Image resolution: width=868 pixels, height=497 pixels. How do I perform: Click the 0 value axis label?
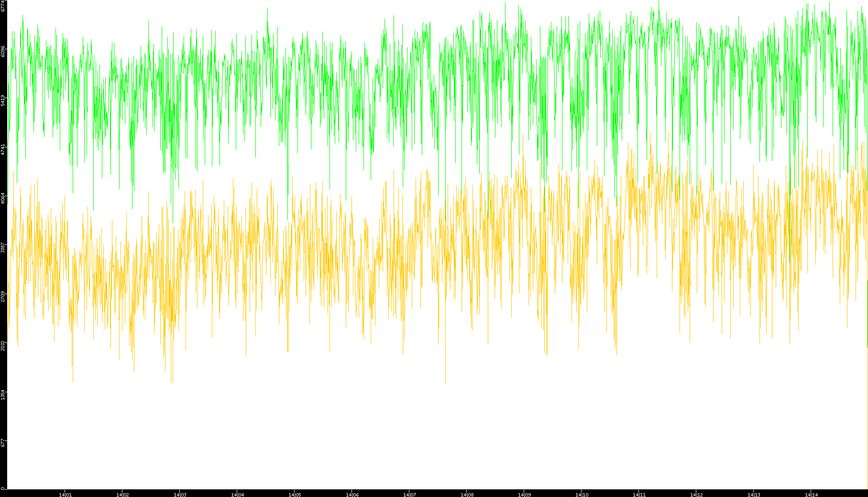[3, 488]
